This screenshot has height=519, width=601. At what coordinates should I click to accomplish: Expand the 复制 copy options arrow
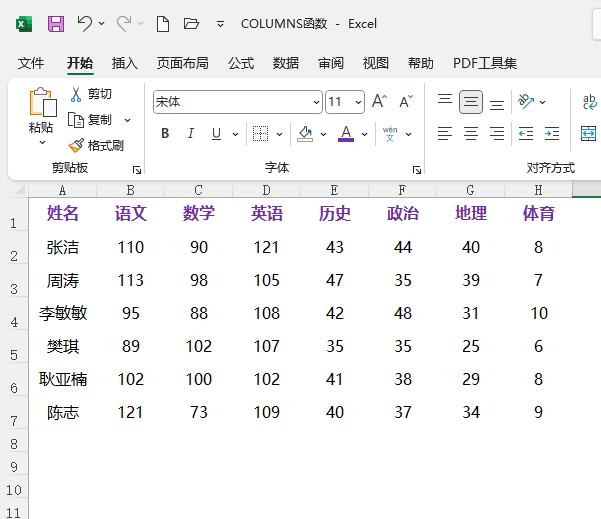[128, 120]
